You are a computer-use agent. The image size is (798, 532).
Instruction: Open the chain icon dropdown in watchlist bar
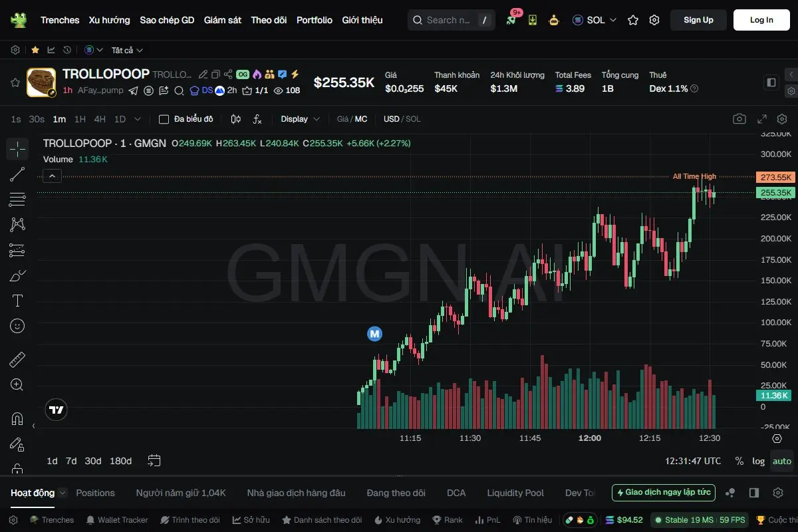tap(94, 50)
